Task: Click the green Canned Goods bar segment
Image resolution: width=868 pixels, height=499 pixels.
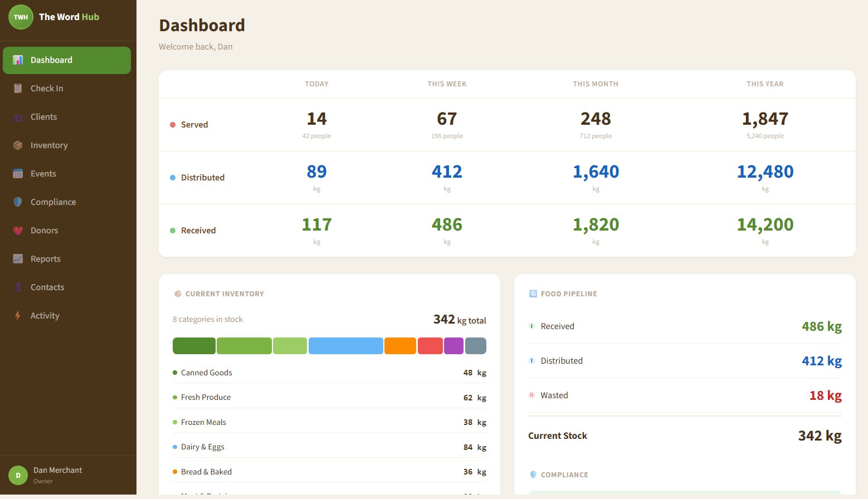Action: 194,345
